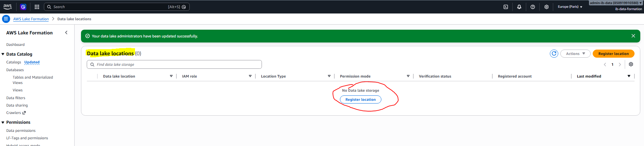Open Tables and Materialized Views
Screen dimensions: 644x146
[x=33, y=80]
